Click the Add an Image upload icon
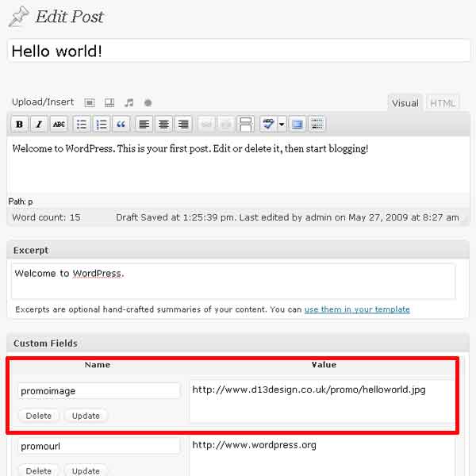The height and width of the screenshot is (476, 476). tap(90, 102)
